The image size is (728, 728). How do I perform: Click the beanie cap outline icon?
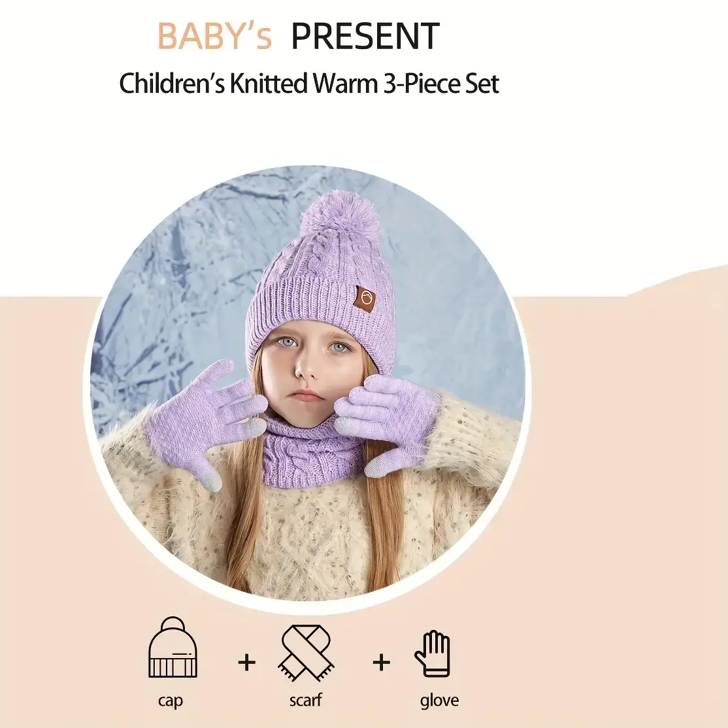click(x=173, y=647)
